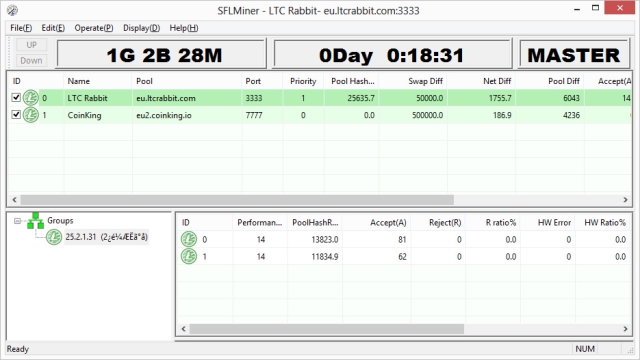Image resolution: width=640 pixels, height=360 pixels.
Task: Select the 25.2.1.31 tree item
Action: (107, 237)
